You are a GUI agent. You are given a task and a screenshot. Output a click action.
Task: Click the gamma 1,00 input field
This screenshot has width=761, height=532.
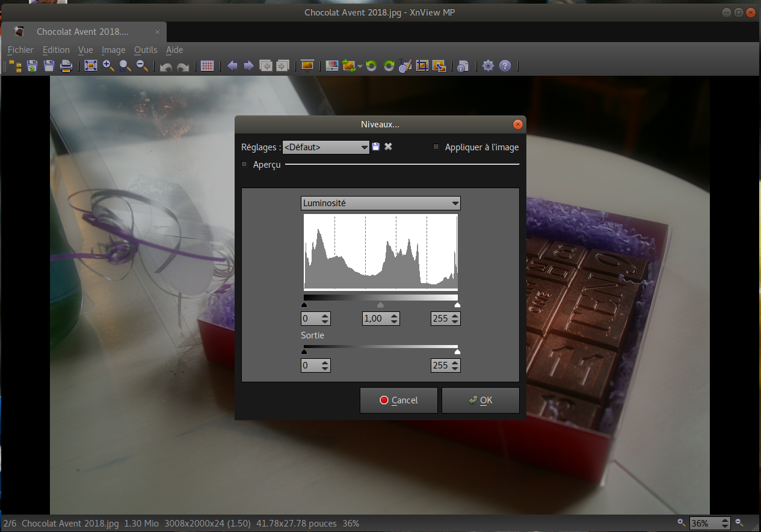[x=375, y=319]
